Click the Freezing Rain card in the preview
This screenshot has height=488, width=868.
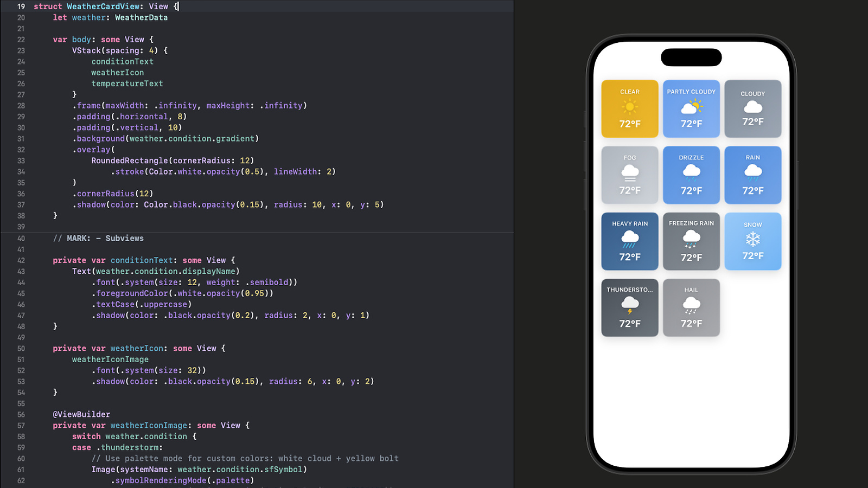(691, 241)
